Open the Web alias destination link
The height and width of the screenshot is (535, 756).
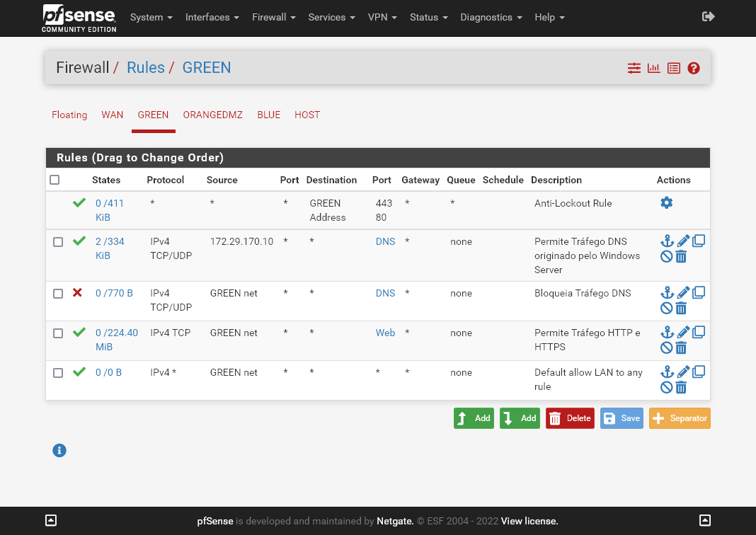click(385, 333)
